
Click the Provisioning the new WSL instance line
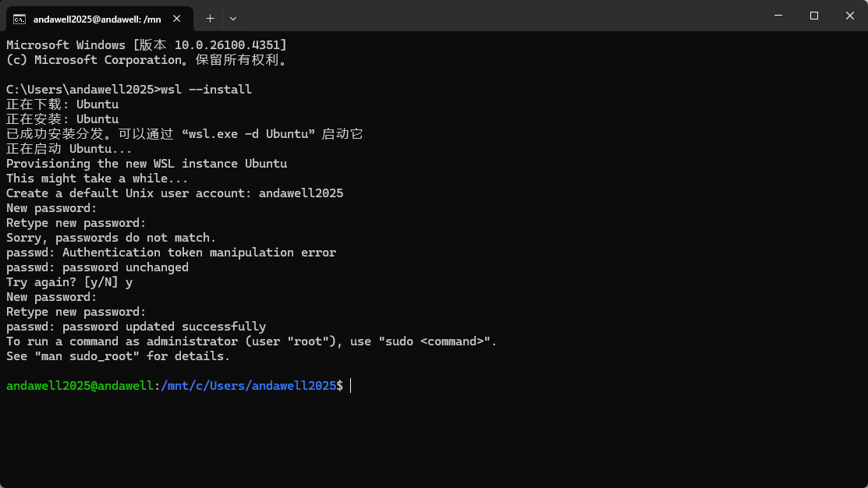click(x=147, y=164)
